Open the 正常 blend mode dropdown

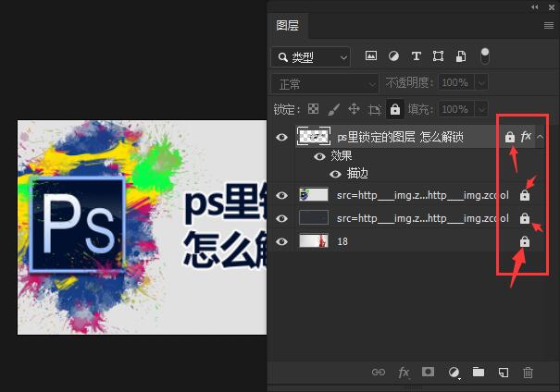pos(325,84)
